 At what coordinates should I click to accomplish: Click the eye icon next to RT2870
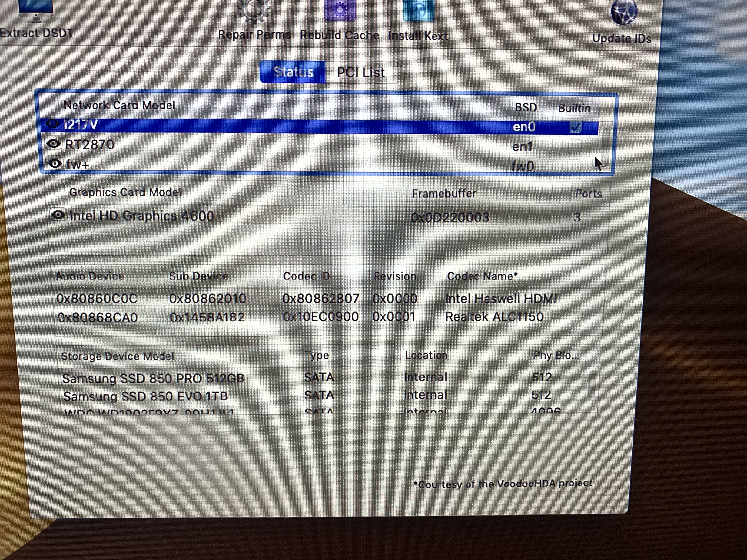click(53, 144)
